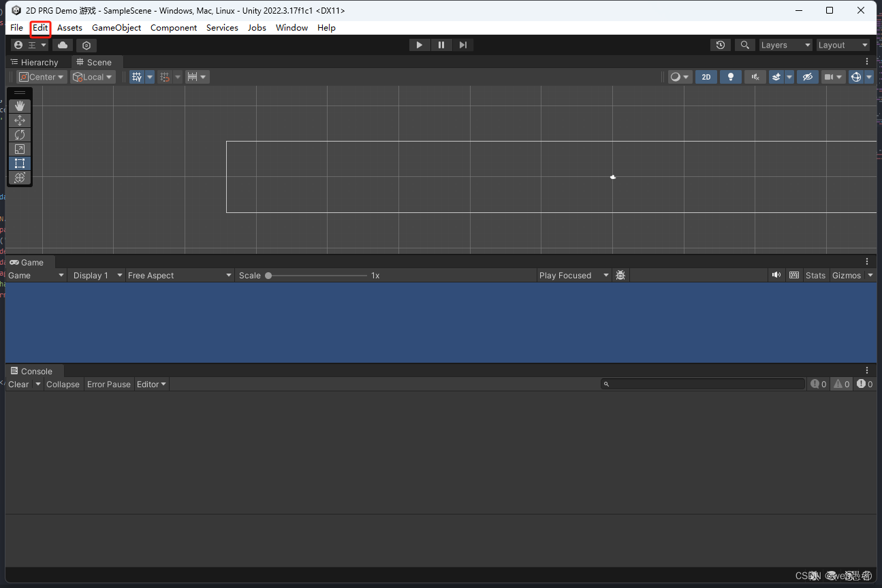This screenshot has width=882, height=588.
Task: Select the Hand (View) tool
Action: coord(20,106)
